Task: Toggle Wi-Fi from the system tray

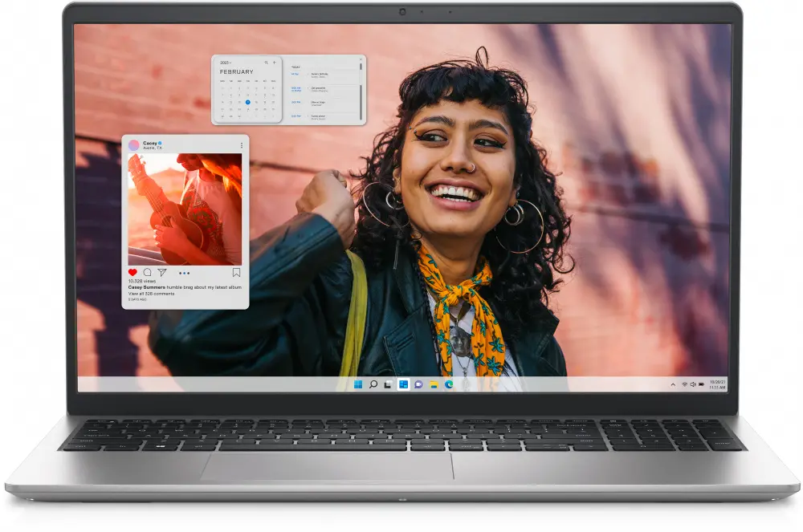Action: pos(684,384)
